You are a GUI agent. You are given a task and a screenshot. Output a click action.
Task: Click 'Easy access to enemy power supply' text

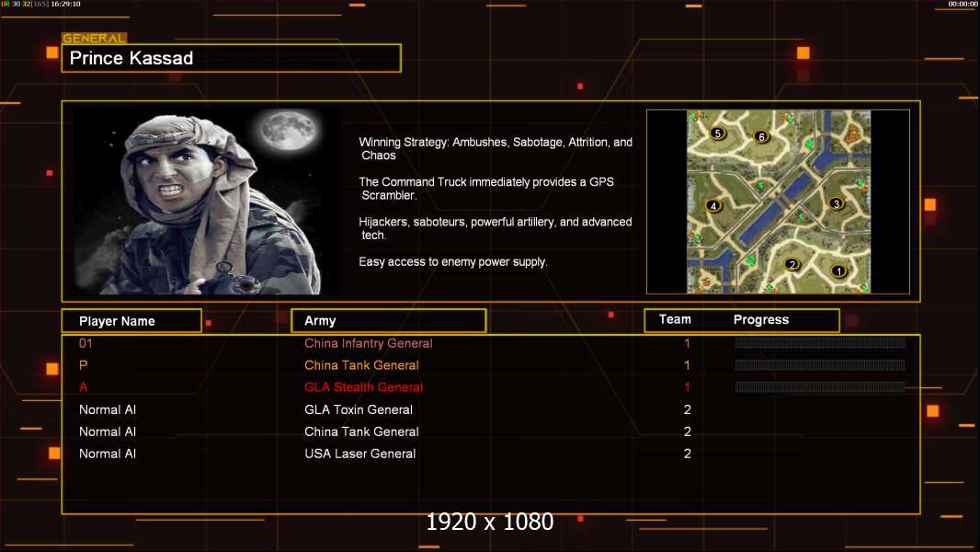point(453,262)
